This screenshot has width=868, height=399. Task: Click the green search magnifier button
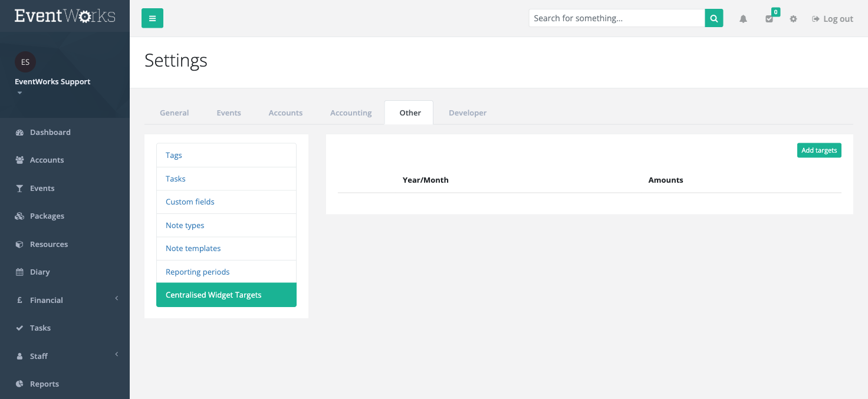pos(714,18)
